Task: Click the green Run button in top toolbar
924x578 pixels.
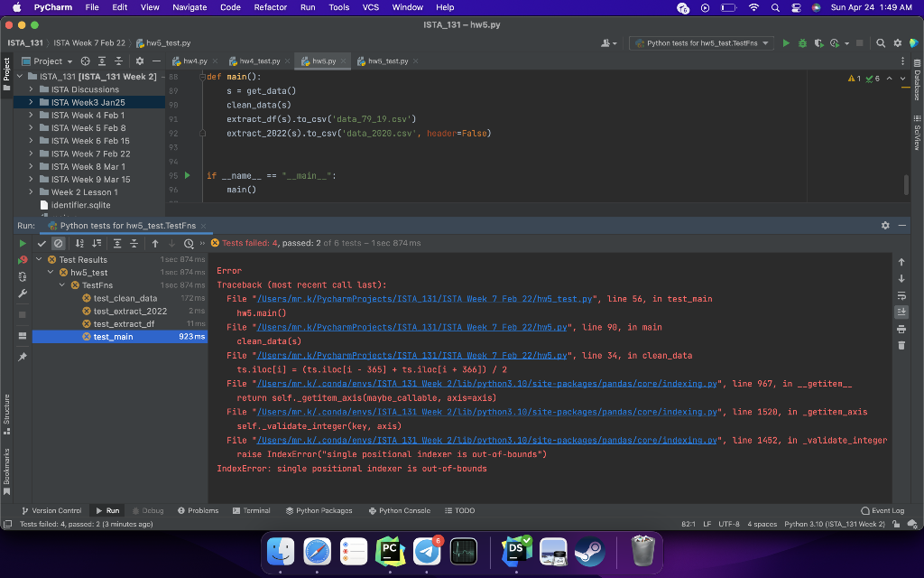Action: [786, 42]
